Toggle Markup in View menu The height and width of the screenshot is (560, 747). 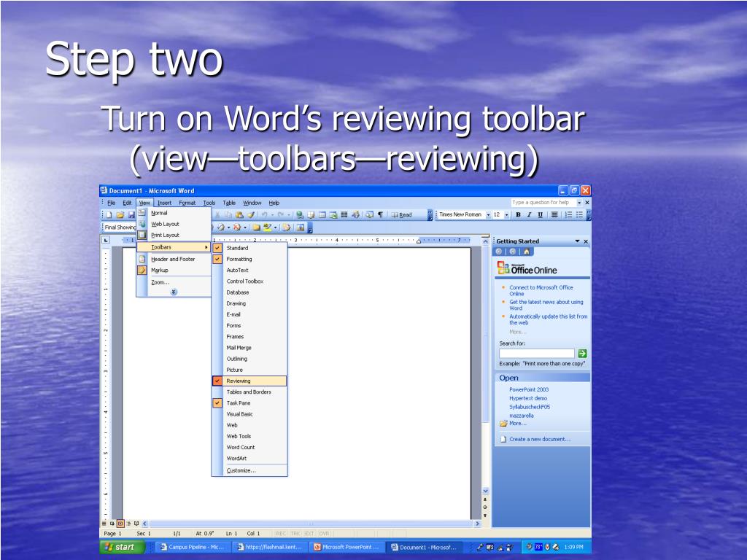pyautogui.click(x=174, y=270)
